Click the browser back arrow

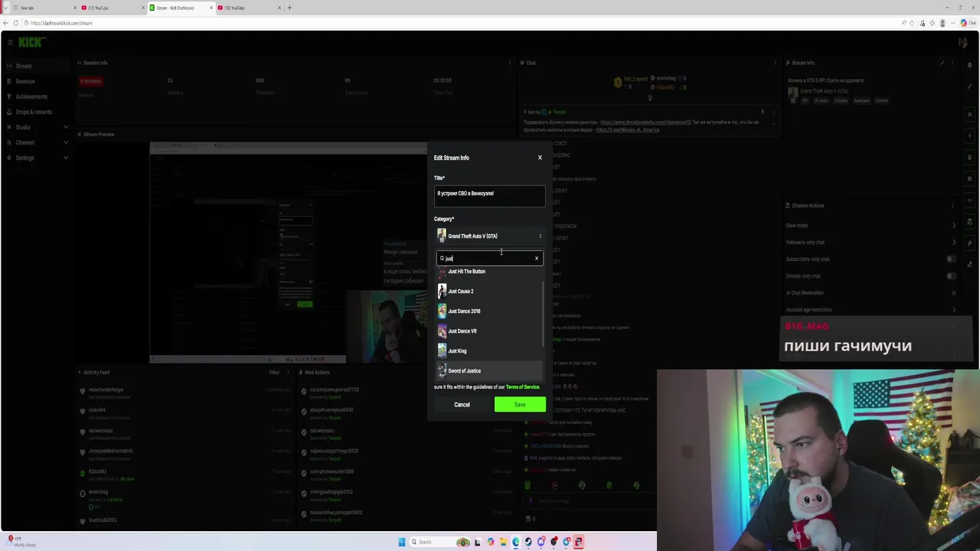(5, 23)
